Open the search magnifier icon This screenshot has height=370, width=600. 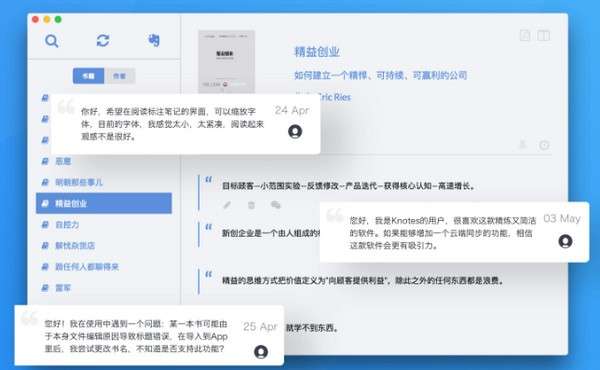click(52, 41)
